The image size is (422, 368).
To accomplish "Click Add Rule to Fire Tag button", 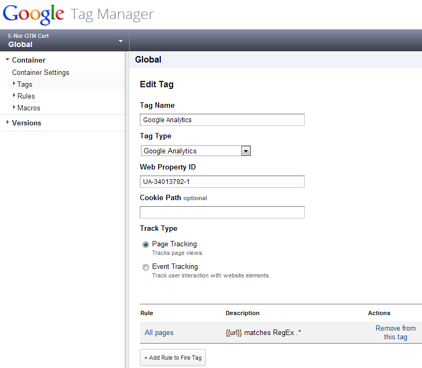I will click(173, 358).
